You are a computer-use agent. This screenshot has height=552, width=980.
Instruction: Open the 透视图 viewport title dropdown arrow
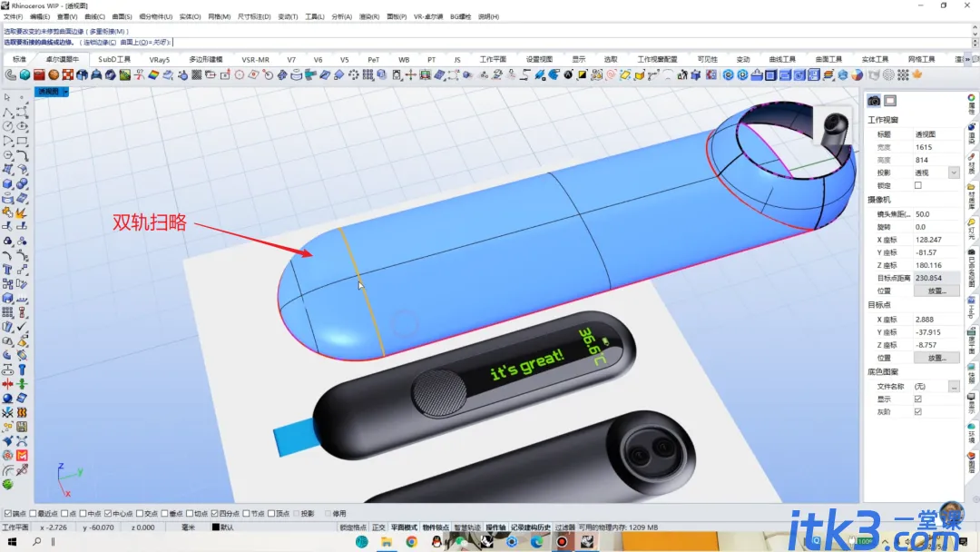click(65, 92)
